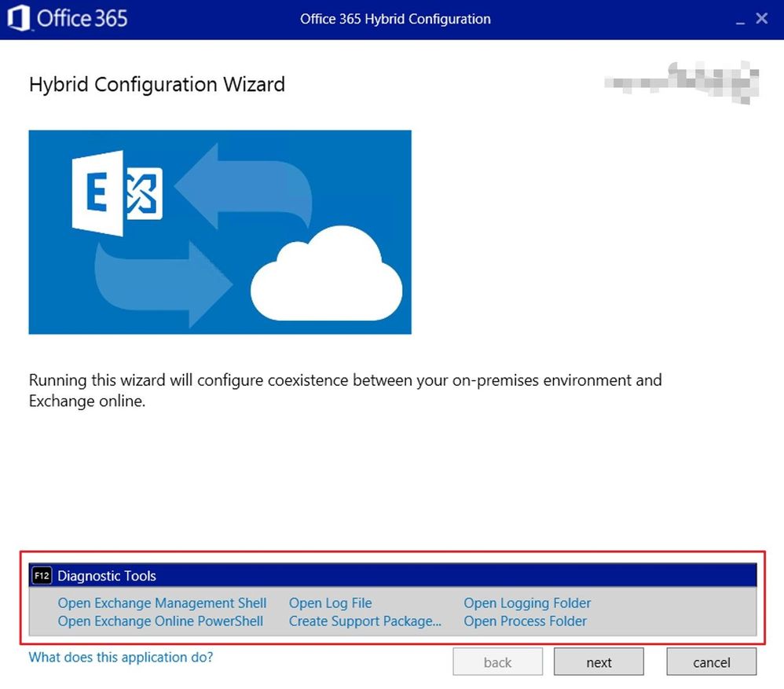Click the disabled back button

coord(497,662)
